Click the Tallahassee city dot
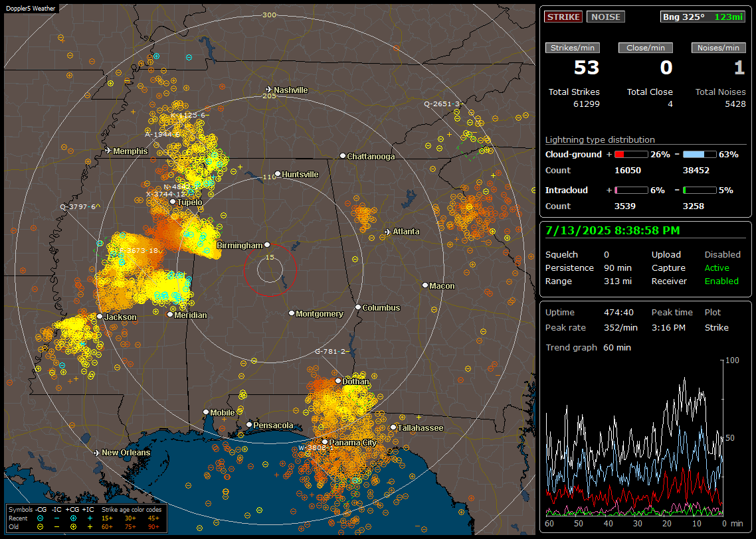 point(393,427)
